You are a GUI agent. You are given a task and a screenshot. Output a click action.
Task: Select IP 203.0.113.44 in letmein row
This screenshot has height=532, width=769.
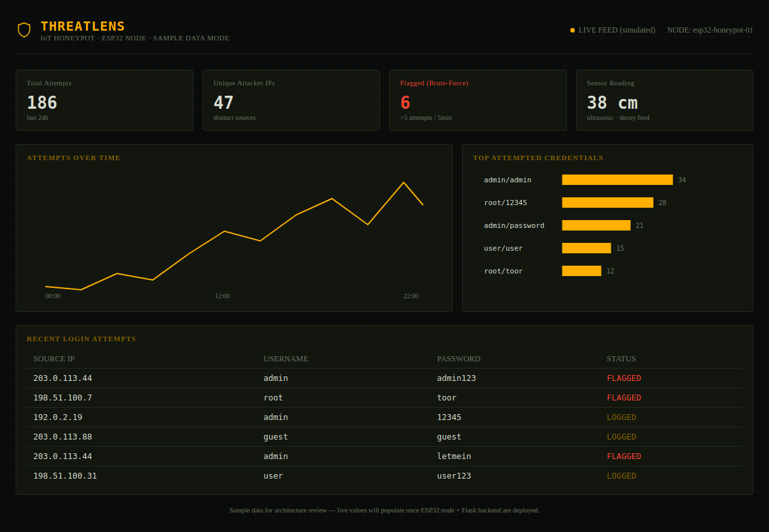click(63, 456)
